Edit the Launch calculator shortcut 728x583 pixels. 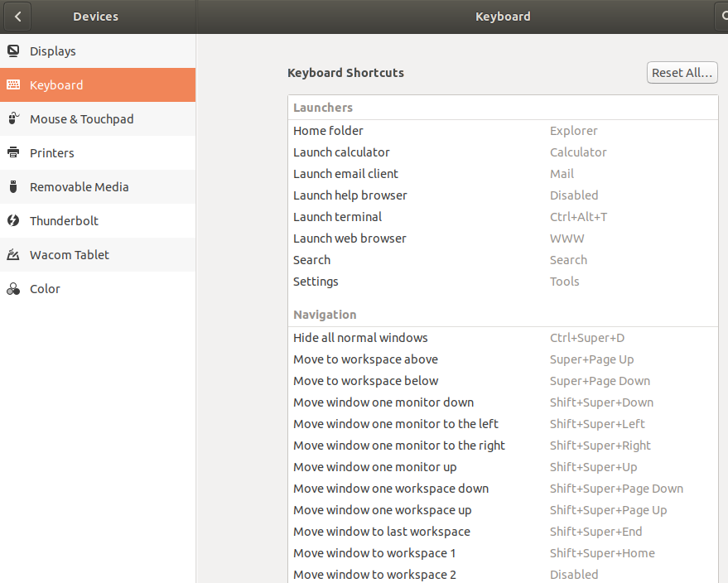pyautogui.click(x=503, y=152)
